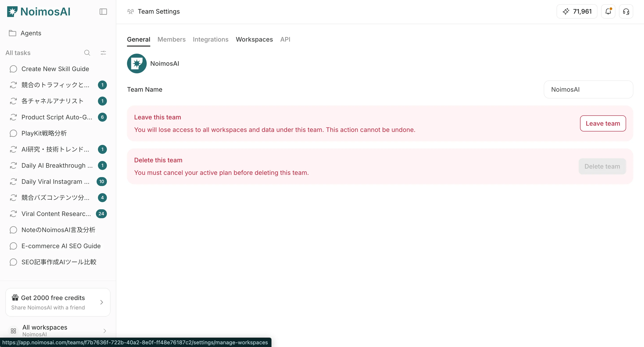Click the credits sparkle 71,961 button
Image resolution: width=644 pixels, height=347 pixels.
click(x=577, y=11)
